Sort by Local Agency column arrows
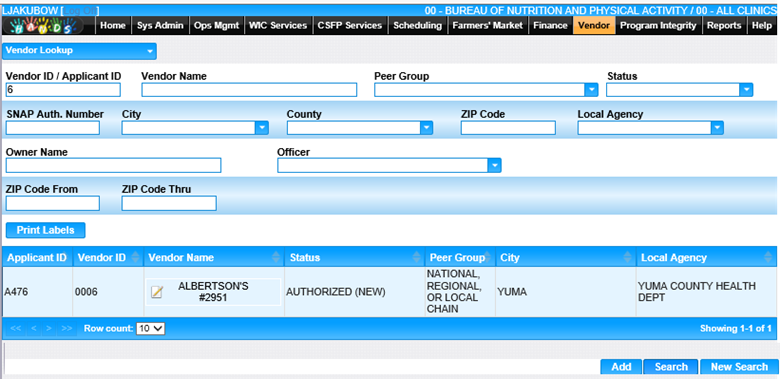This screenshot has width=780, height=379. (768, 257)
